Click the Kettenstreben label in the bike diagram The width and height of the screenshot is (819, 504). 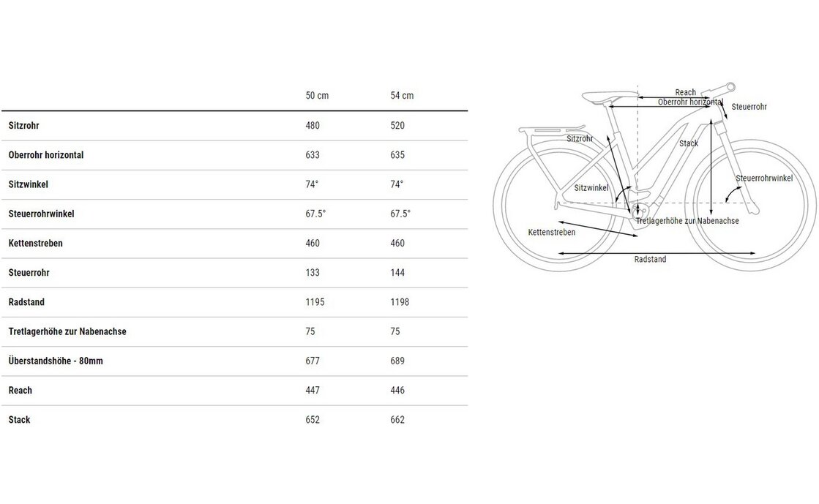(551, 232)
